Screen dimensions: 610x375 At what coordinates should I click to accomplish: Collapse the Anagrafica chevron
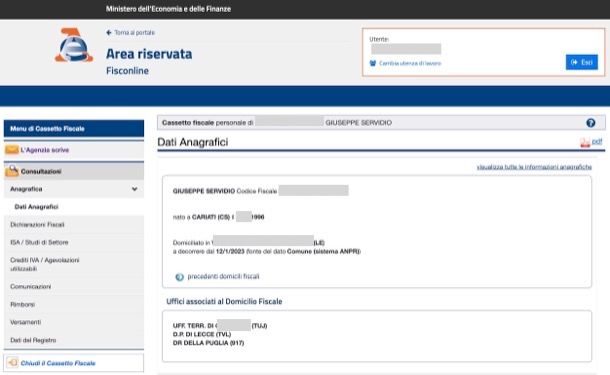[135, 189]
